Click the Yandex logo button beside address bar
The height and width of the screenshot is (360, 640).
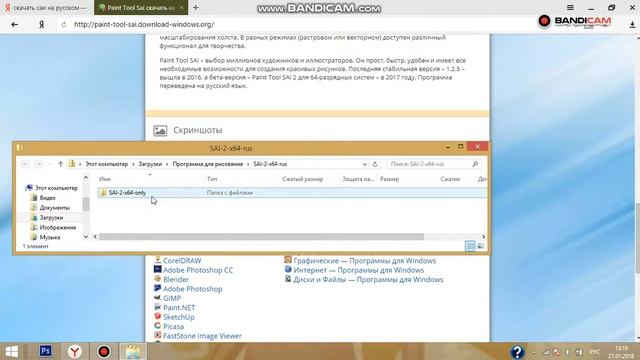coord(41,24)
